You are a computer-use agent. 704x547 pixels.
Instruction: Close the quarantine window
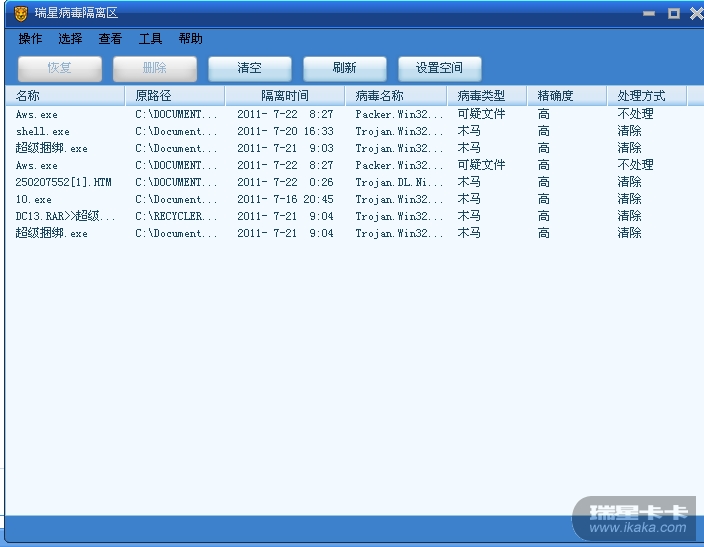point(697,13)
